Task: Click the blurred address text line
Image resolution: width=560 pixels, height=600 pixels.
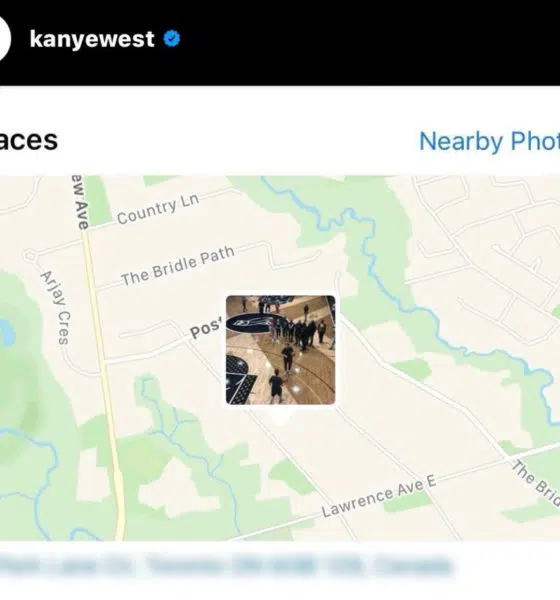Action: (x=226, y=566)
